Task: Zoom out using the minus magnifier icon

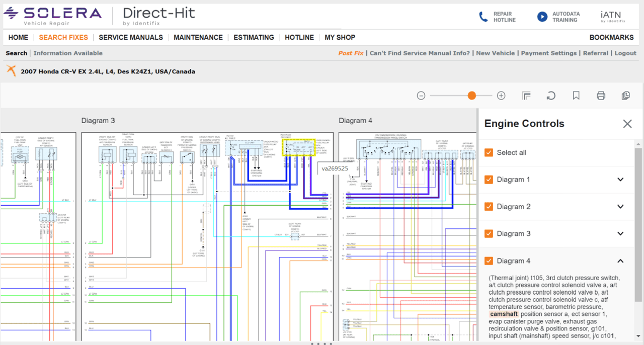Action: click(421, 95)
